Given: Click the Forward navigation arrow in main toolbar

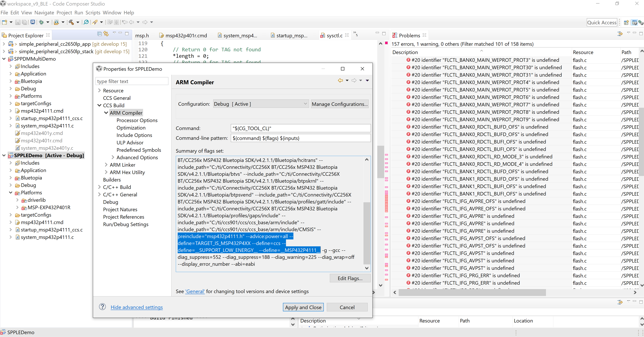Looking at the screenshot, I should (x=145, y=22).
